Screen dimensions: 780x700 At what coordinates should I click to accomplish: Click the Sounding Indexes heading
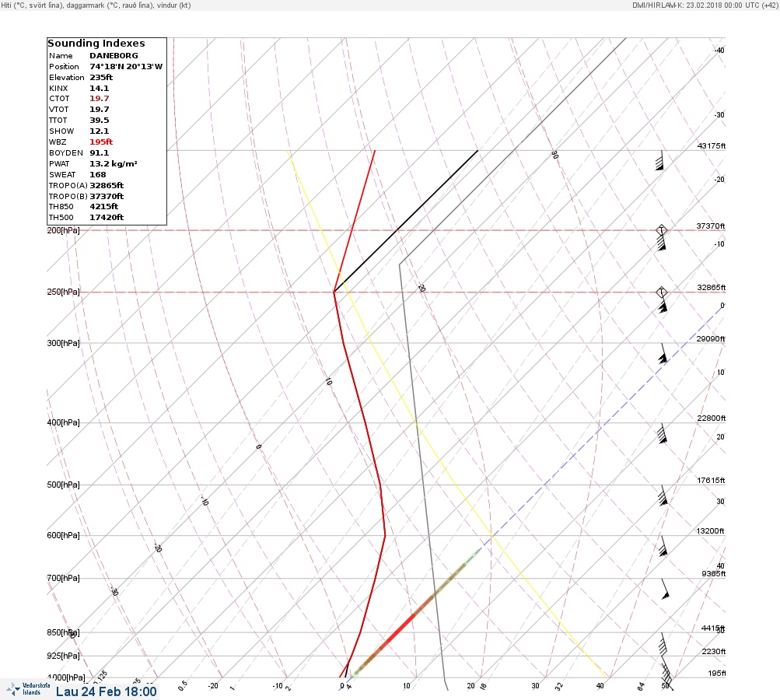(96, 44)
